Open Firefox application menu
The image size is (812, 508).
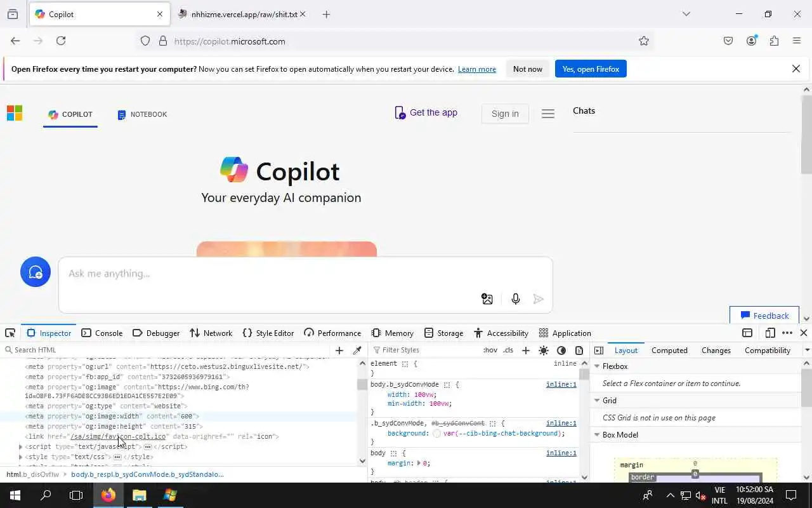click(797, 41)
